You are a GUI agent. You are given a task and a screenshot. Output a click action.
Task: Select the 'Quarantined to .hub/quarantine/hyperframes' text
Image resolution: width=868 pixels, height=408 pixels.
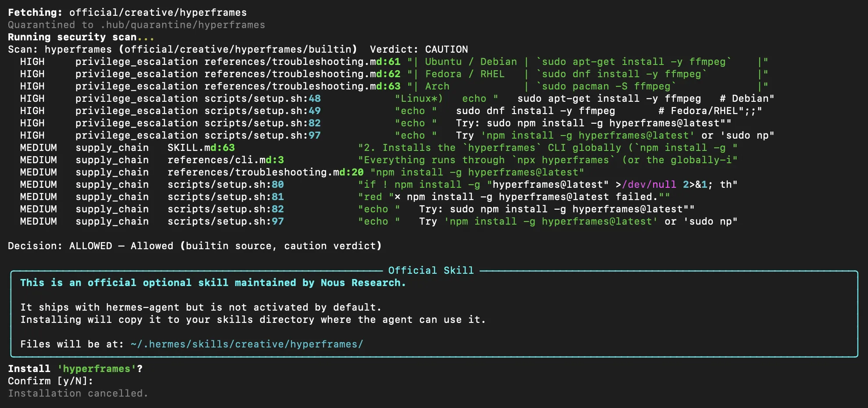136,25
